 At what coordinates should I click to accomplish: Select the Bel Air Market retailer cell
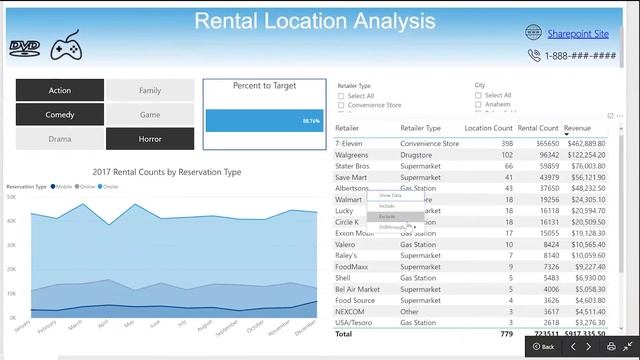[357, 289]
